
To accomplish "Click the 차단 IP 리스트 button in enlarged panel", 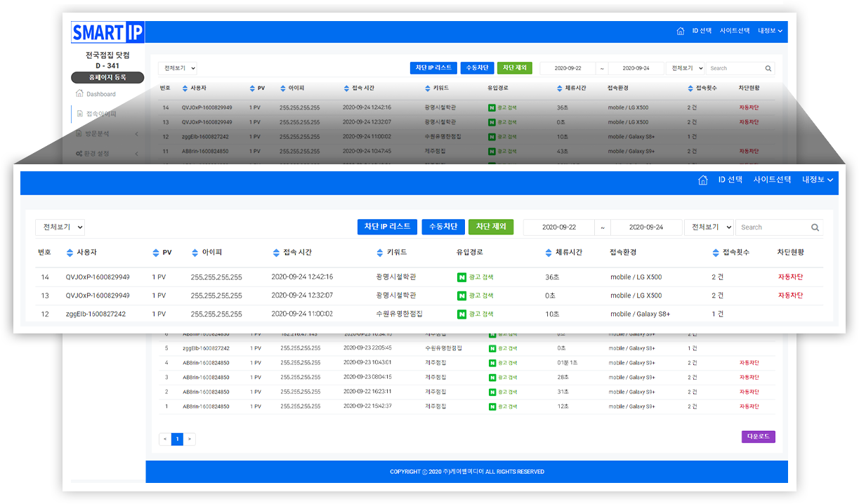I will (x=387, y=227).
